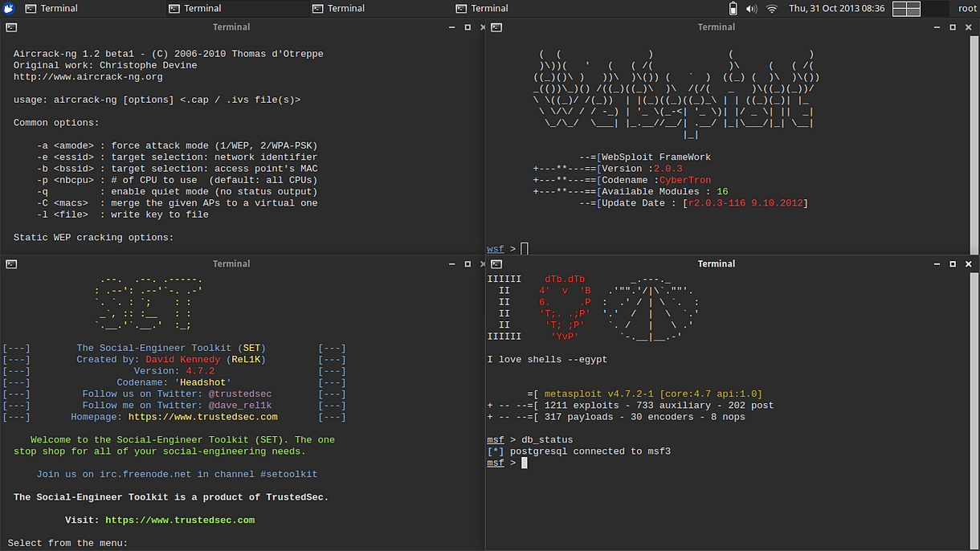
Task: Click the WebSploit FrameWork title text
Action: (656, 157)
